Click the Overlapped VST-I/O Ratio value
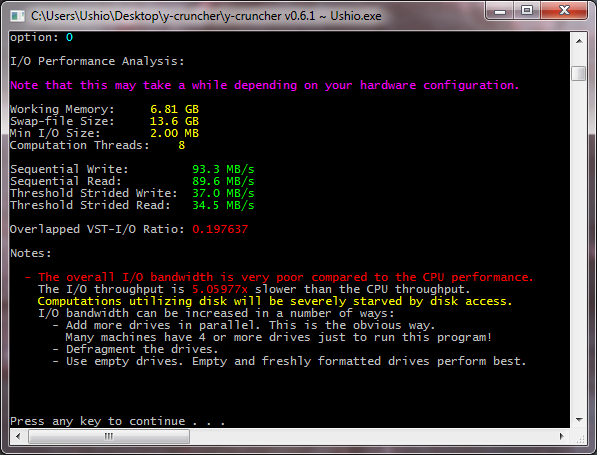597x455 pixels. (x=220, y=229)
